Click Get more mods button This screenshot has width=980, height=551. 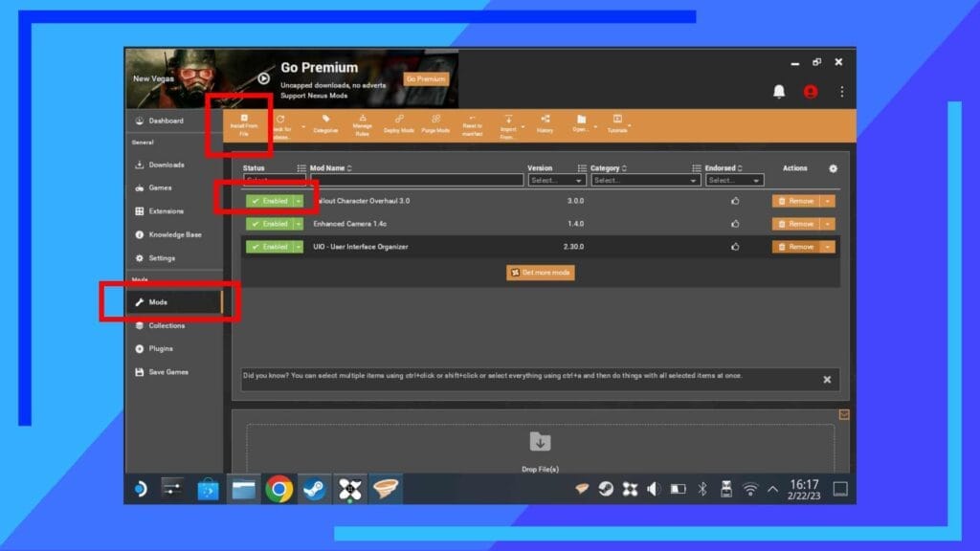541,273
